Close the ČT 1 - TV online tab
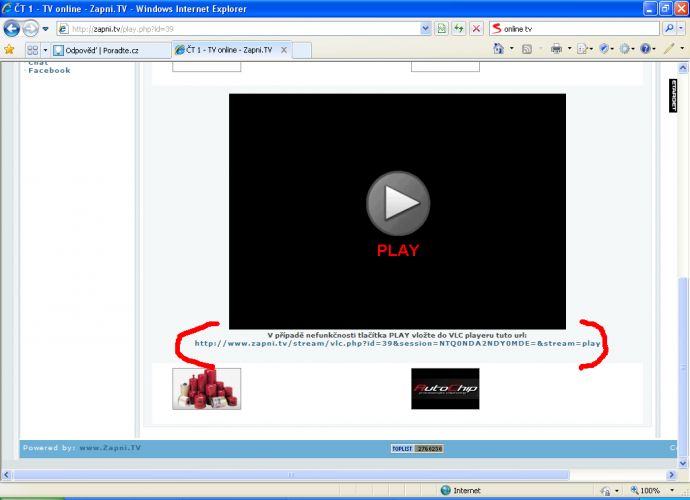The height and width of the screenshot is (500, 690). coord(284,50)
